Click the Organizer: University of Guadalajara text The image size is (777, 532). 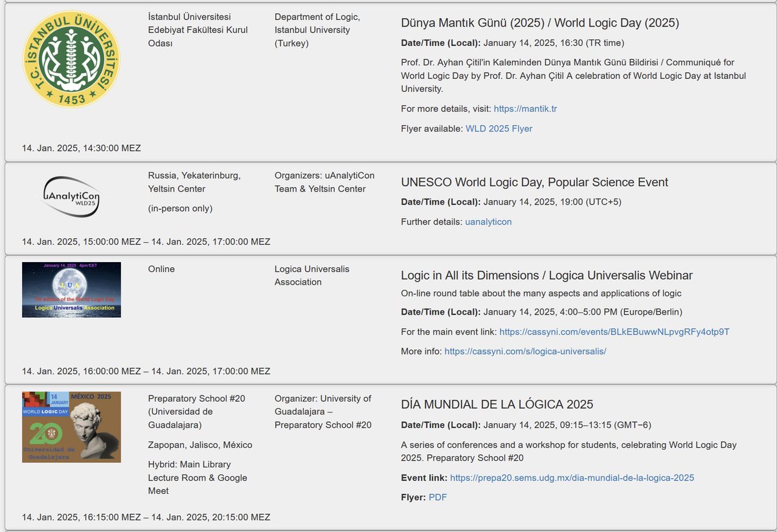pyautogui.click(x=323, y=412)
